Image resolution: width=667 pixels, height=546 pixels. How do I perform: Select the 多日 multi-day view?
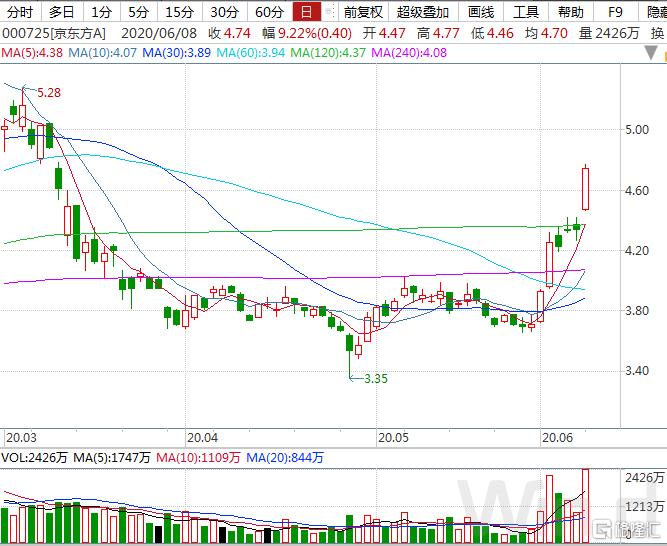pyautogui.click(x=62, y=11)
